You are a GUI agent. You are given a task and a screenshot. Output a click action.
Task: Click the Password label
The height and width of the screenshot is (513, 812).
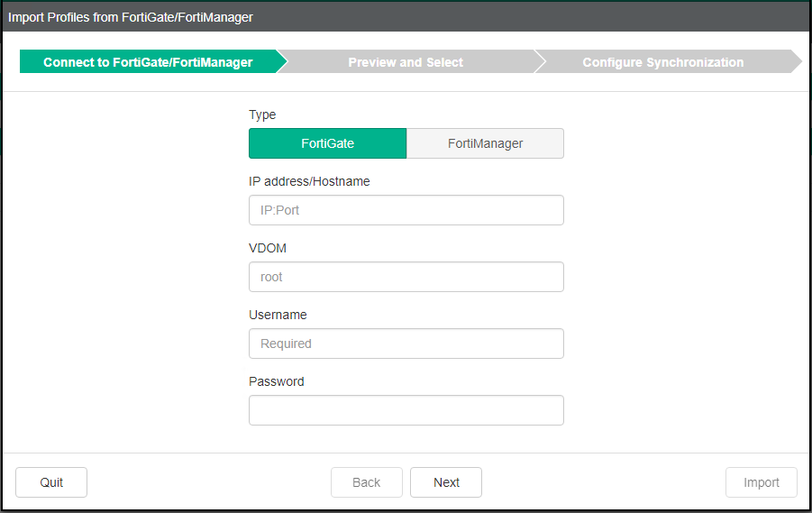[x=276, y=381]
